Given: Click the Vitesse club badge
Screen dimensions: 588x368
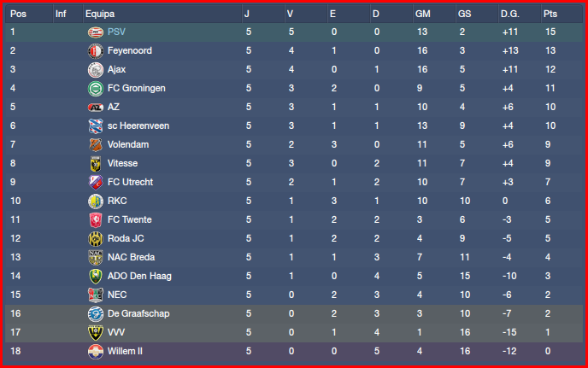Looking at the screenshot, I should [95, 163].
